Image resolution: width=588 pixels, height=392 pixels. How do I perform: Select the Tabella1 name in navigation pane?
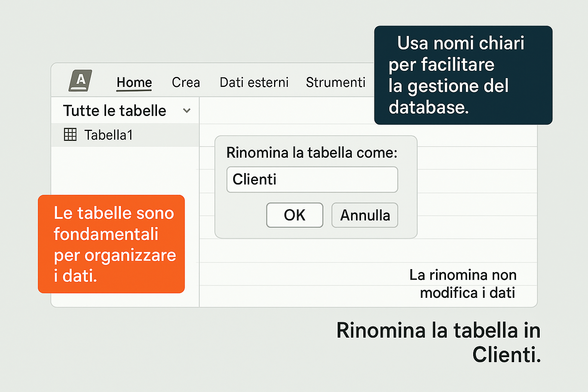point(109,135)
